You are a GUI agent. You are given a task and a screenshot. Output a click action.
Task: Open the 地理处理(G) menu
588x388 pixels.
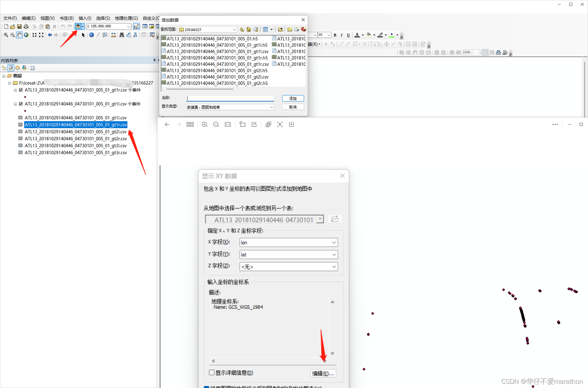126,18
